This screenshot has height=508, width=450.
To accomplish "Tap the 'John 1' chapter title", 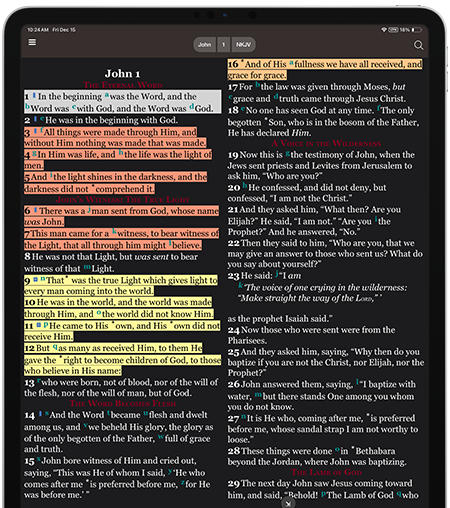I will coord(122,73).
